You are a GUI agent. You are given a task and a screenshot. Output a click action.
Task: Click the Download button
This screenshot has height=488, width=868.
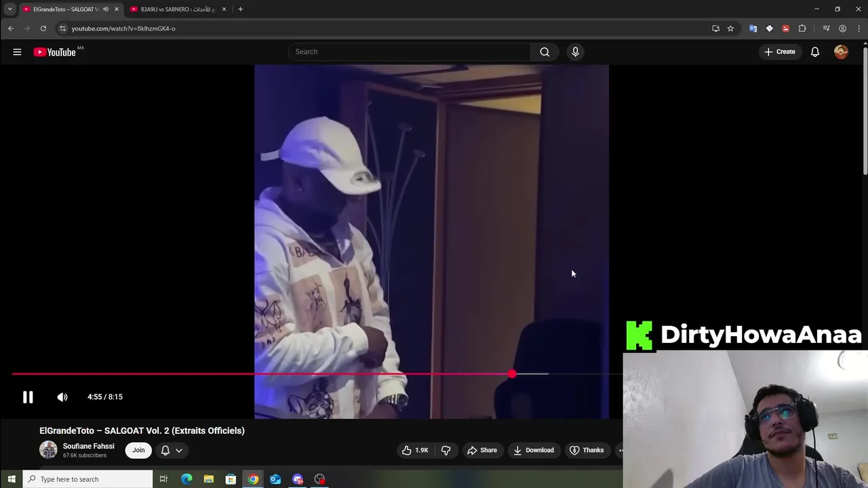[x=533, y=450]
